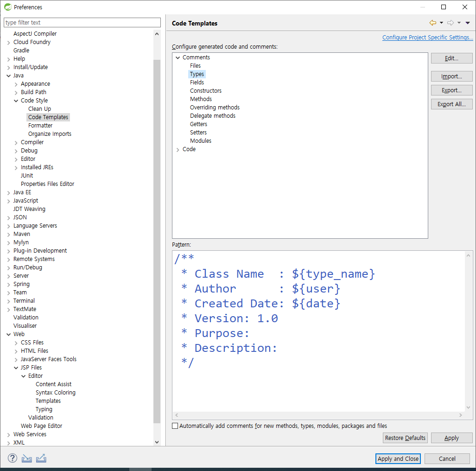The image size is (476, 471).
Task: Click the import preferences icon
Action: [27, 458]
